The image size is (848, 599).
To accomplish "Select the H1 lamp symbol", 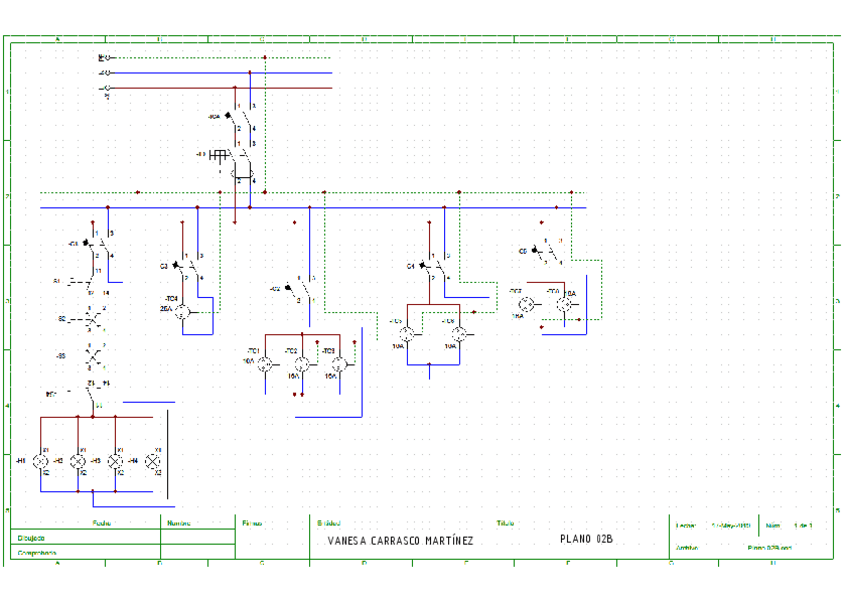I will [x=41, y=460].
